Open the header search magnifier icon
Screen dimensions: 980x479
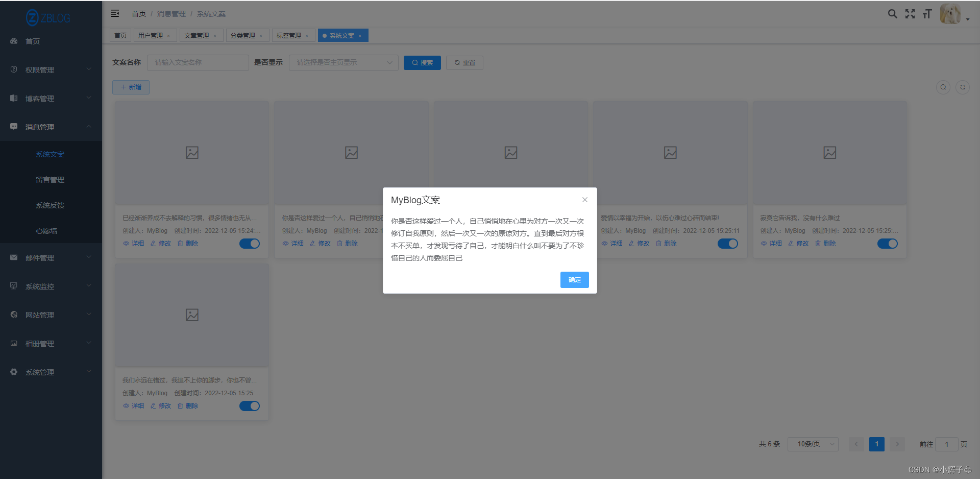pos(892,14)
